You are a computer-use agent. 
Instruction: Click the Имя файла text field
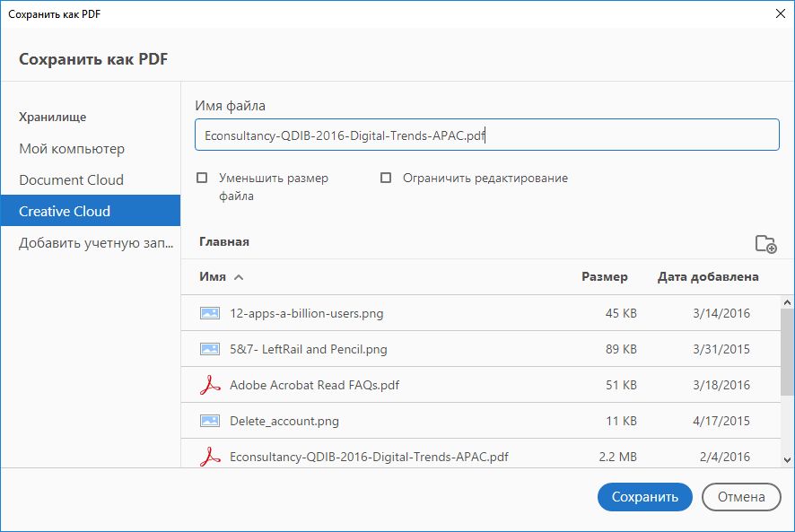(486, 135)
